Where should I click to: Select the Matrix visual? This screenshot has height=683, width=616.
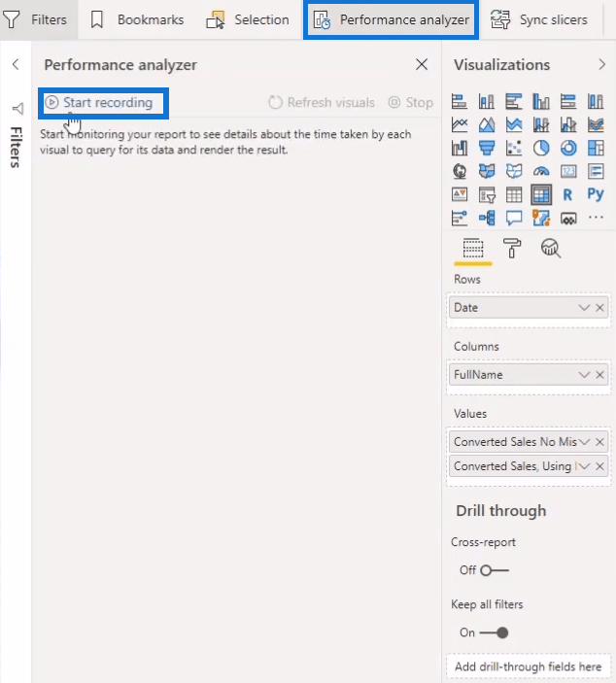click(541, 194)
